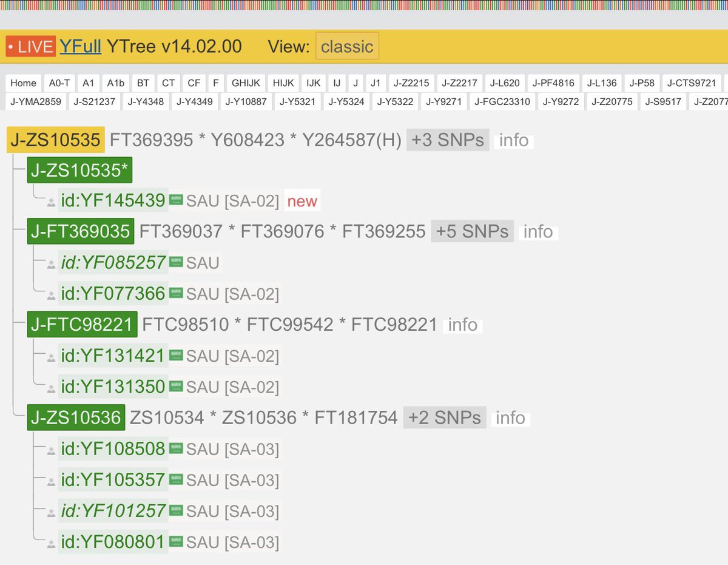Click the LIVE badge in the header
Viewport: 728px width, 565px height.
[x=32, y=46]
